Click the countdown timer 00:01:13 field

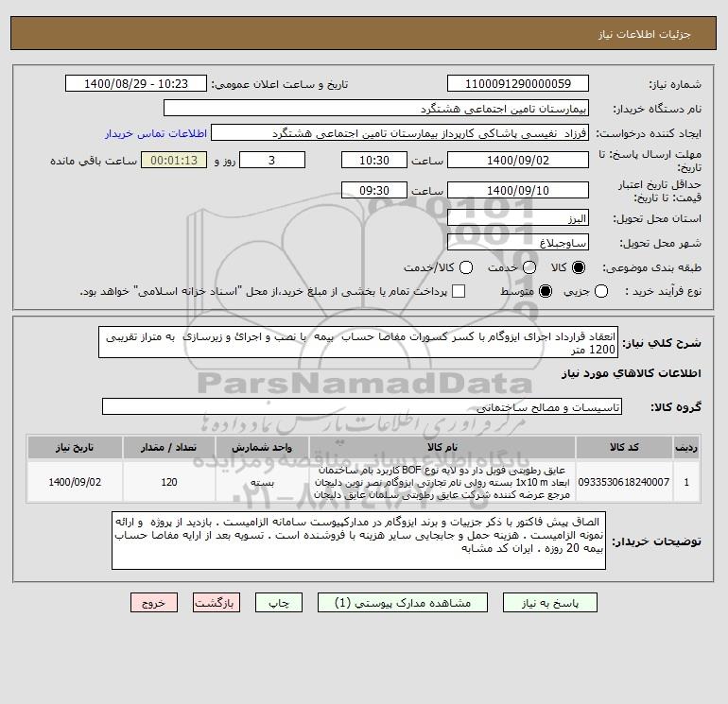coord(174,160)
